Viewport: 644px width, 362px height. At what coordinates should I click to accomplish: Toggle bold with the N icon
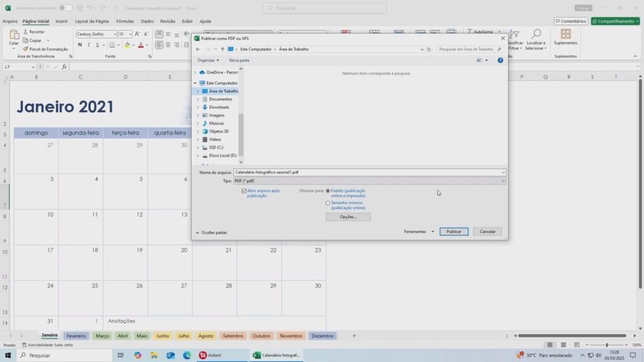coord(80,45)
